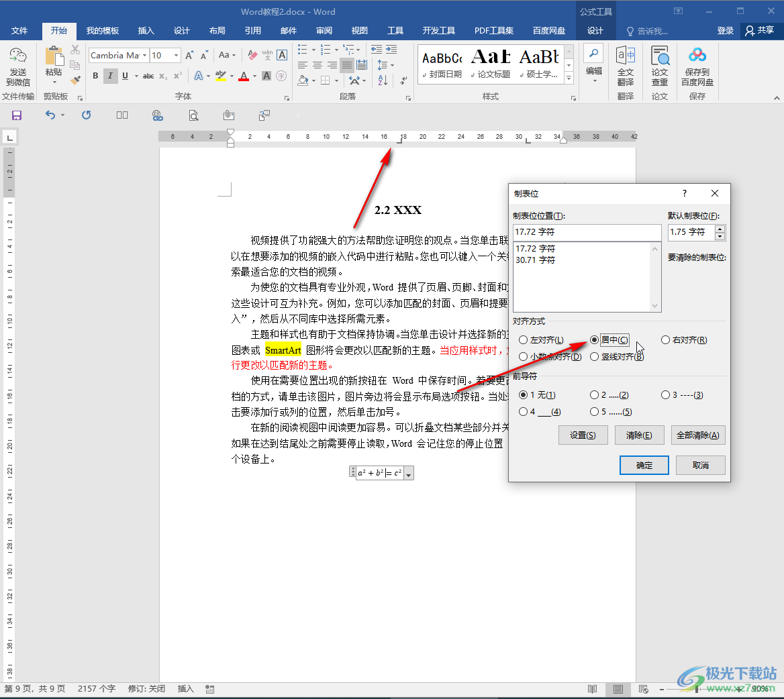The height and width of the screenshot is (699, 784).
Task: Open print preview magnifier icon
Action: pos(193,116)
